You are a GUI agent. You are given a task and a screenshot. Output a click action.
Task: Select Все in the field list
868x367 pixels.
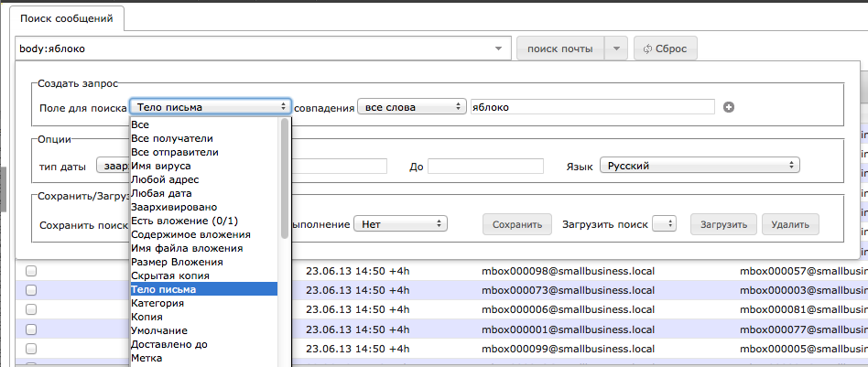(203, 125)
